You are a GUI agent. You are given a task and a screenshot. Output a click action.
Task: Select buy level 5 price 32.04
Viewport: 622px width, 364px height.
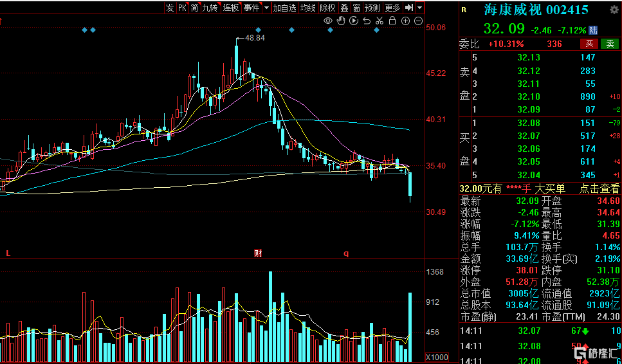coord(529,175)
